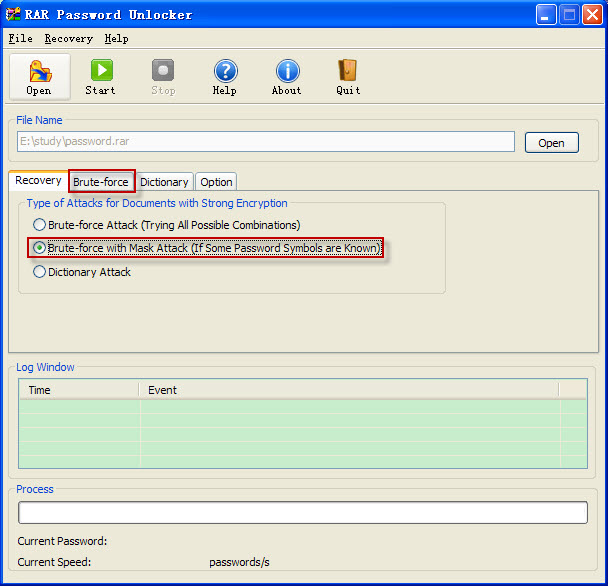This screenshot has height=586, width=608.
Task: Switch to the Dictionary tab
Action: click(164, 182)
